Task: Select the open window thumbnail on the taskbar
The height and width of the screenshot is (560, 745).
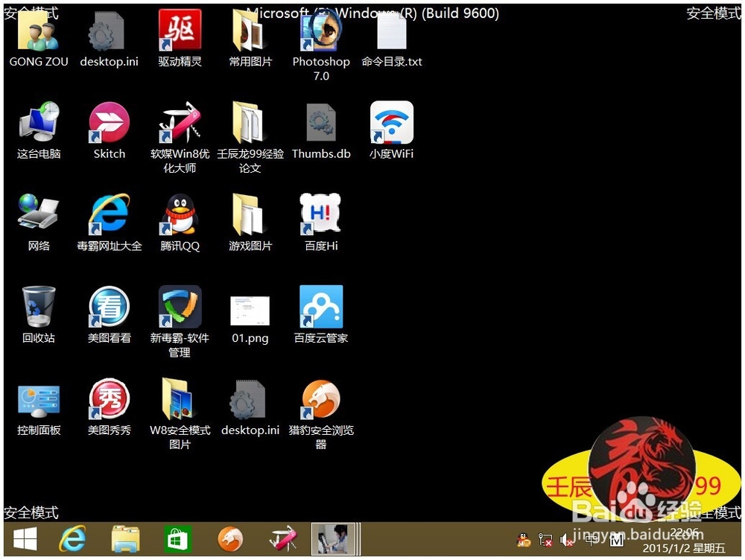Action: [335, 538]
